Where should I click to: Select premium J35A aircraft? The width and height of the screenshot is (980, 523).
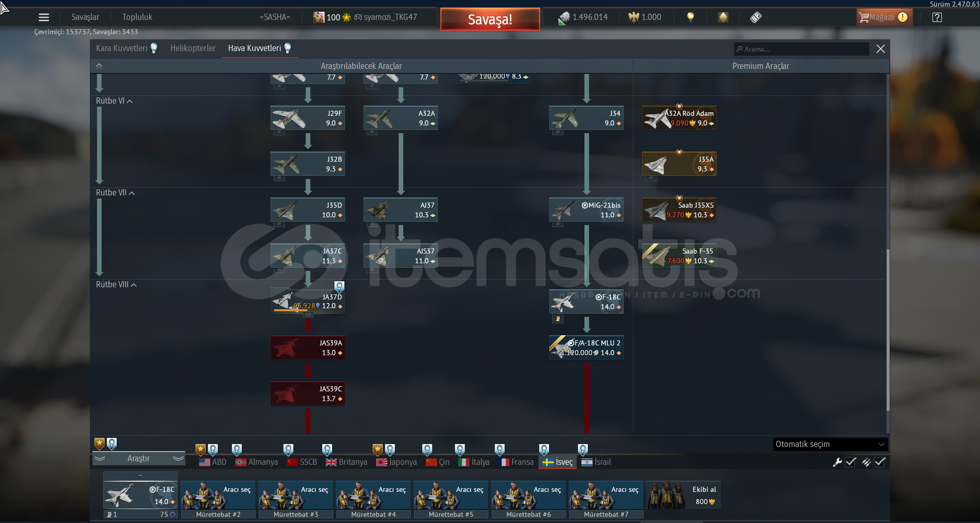(679, 164)
